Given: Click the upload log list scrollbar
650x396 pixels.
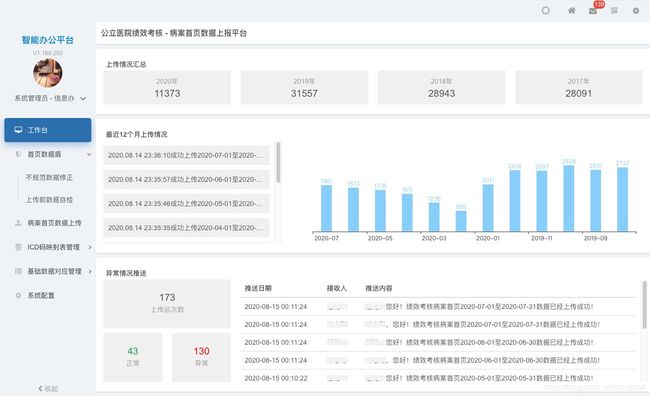Looking at the screenshot, I should click(278, 162).
